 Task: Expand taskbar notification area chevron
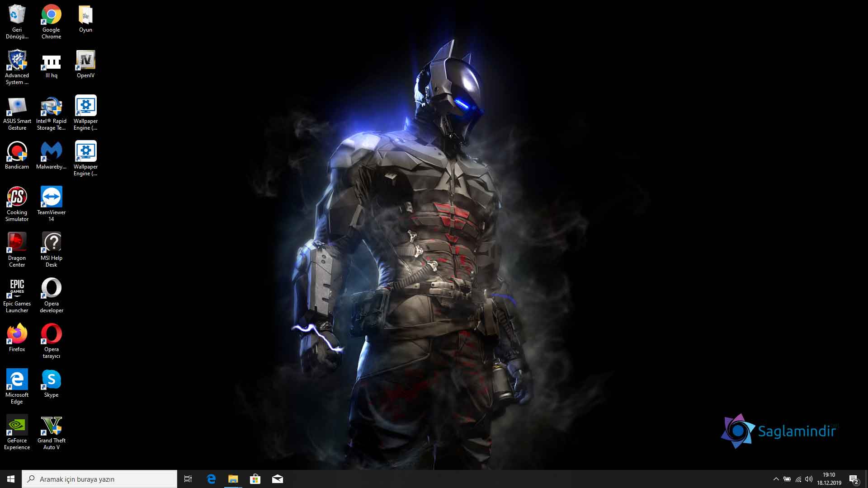774,479
